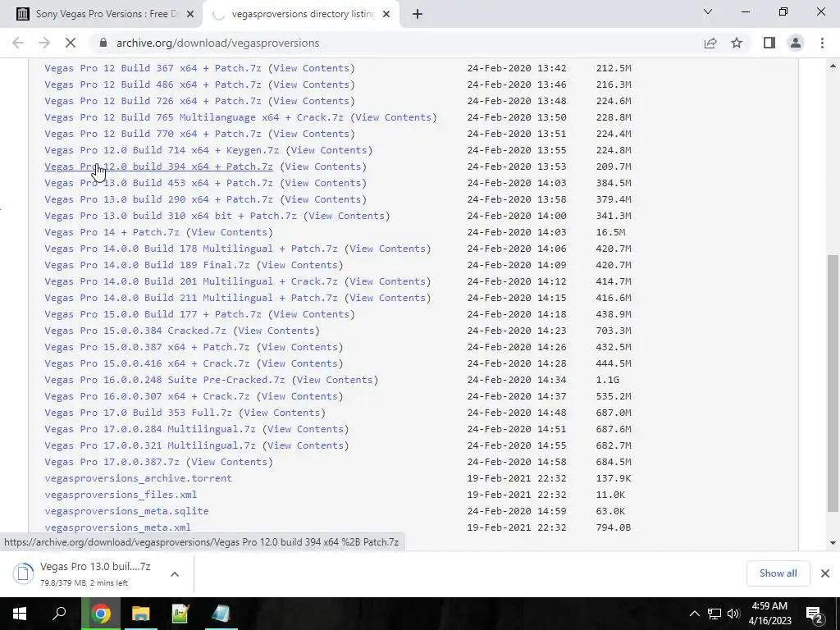The width and height of the screenshot is (840, 630).
Task: Go back to previous page
Action: pos(18,43)
